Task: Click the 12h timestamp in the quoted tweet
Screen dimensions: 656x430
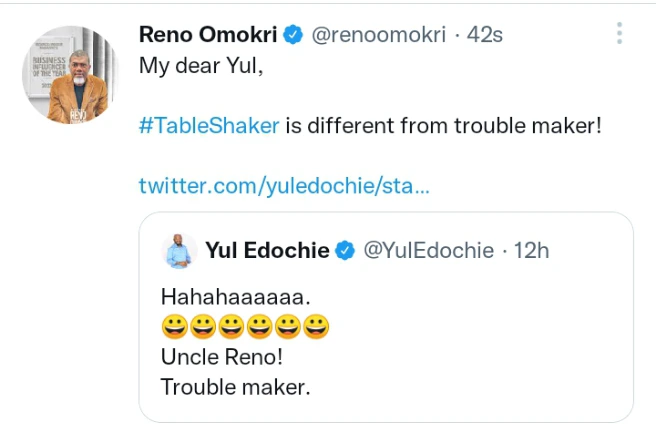Action: 531,250
